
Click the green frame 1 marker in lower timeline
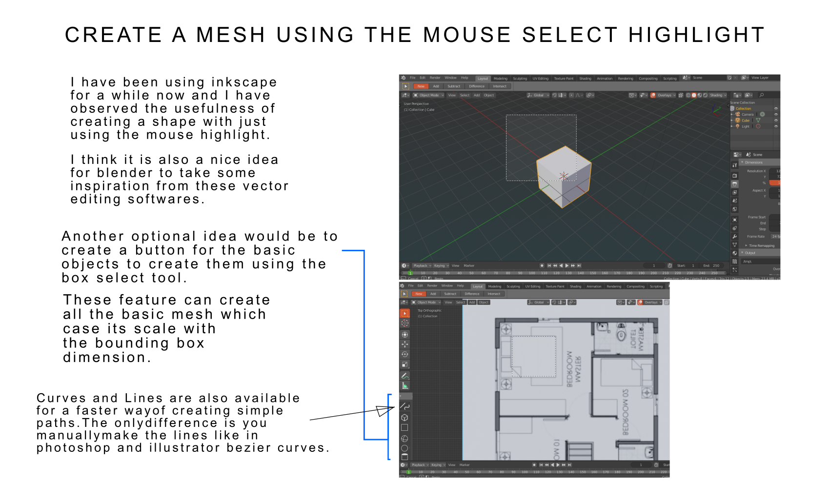pyautogui.click(x=409, y=472)
